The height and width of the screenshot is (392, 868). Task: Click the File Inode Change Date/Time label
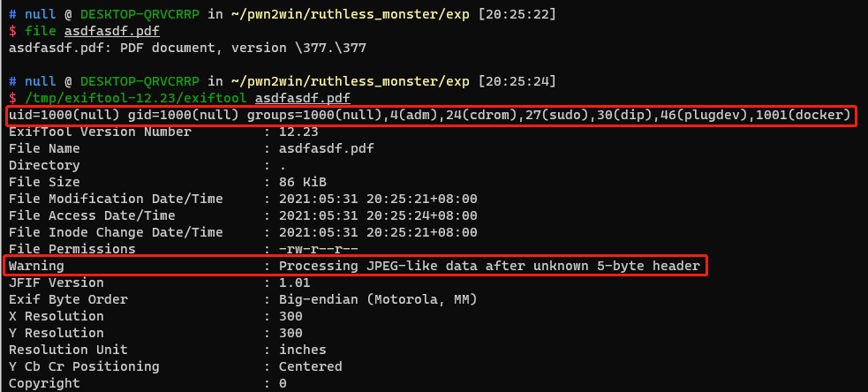(x=115, y=232)
